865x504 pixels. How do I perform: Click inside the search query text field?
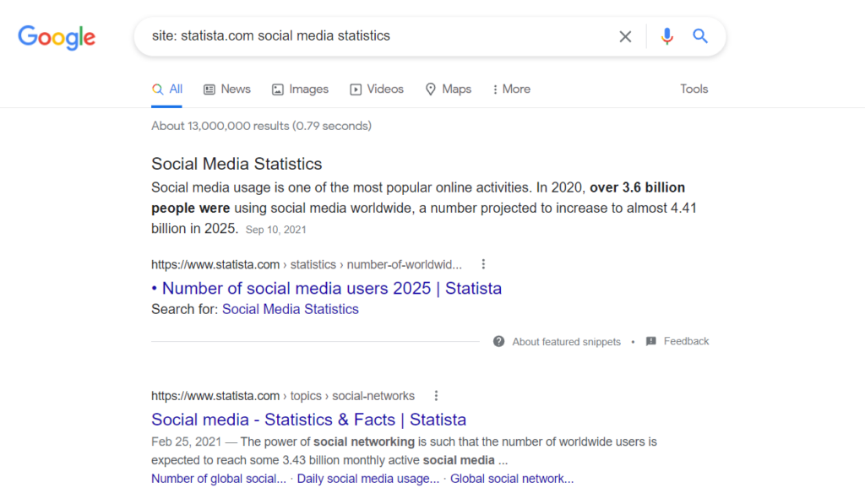(x=372, y=36)
